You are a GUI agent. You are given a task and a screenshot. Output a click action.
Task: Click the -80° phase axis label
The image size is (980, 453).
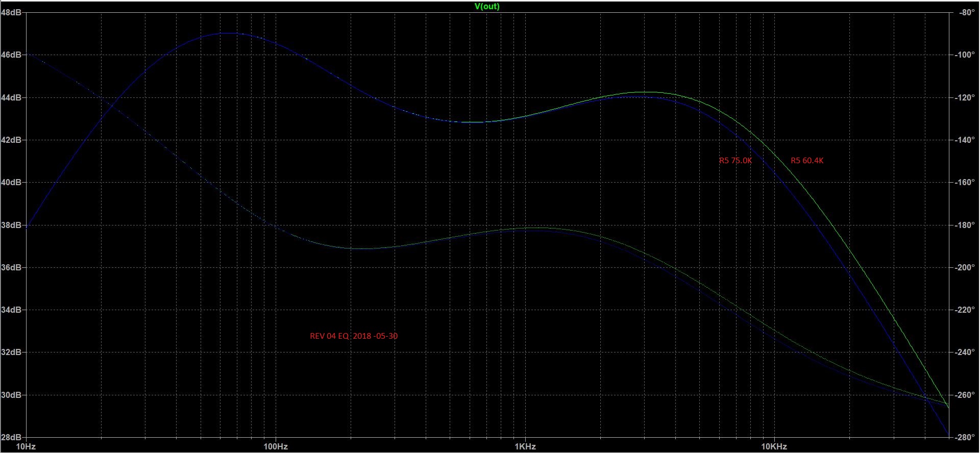967,12
